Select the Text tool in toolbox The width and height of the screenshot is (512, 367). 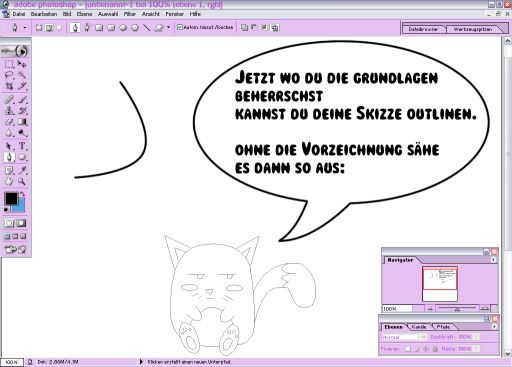22,146
